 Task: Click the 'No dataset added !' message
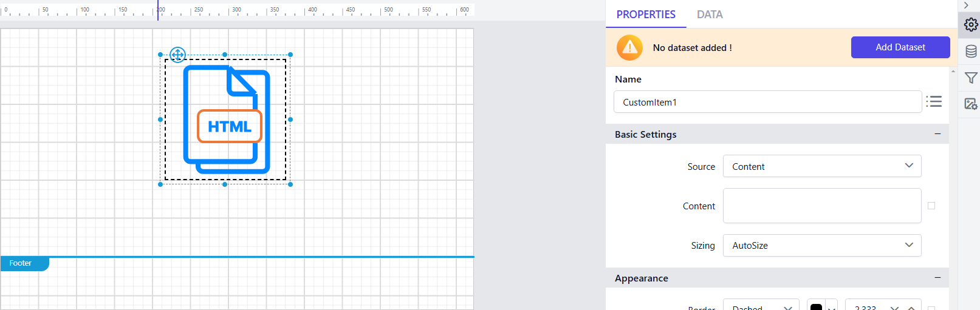[x=692, y=48]
